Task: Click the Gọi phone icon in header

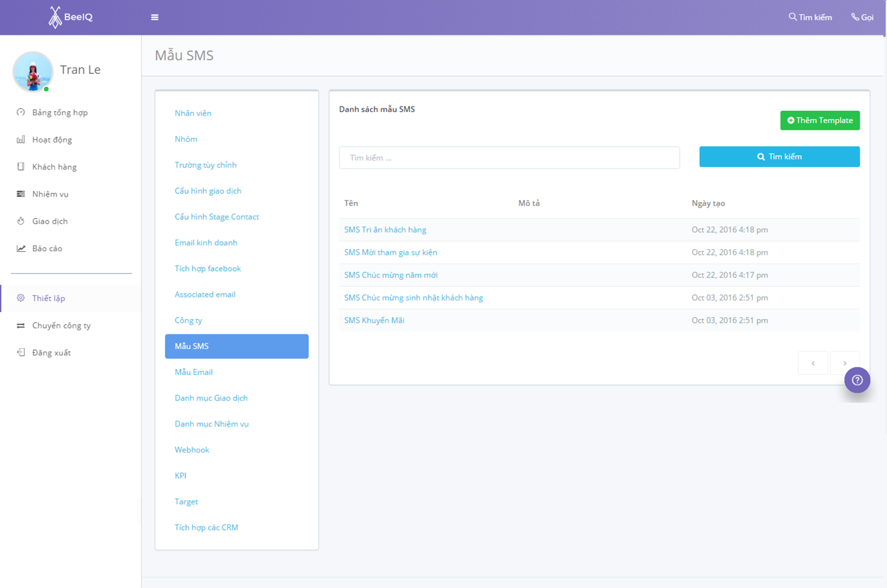Action: [x=855, y=17]
